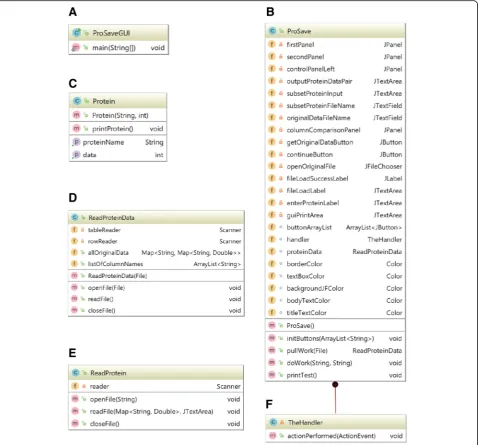
Task: Select the guiPrintArea field name
Action: click(x=305, y=215)
